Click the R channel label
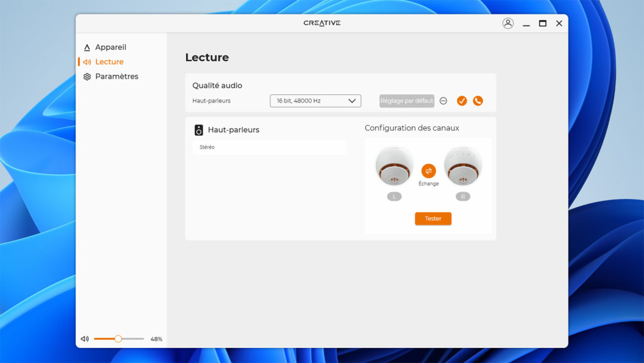Screen dimensions: 644x363 [x=463, y=197]
